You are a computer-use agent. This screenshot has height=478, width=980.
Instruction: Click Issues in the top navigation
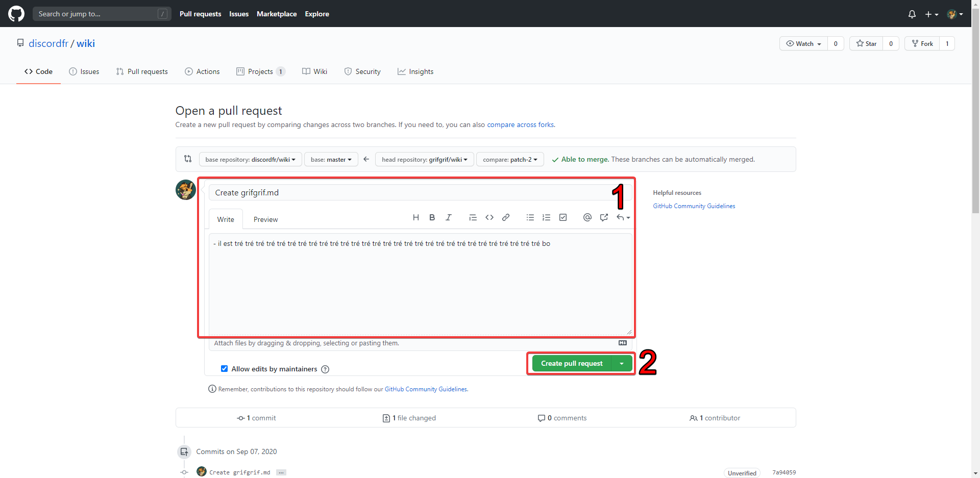click(239, 14)
